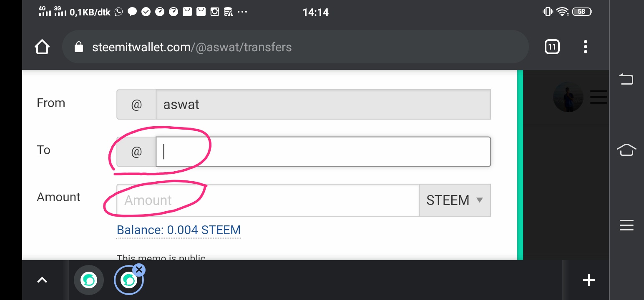The width and height of the screenshot is (644, 300).
Task: Add a new tab with plus icon
Action: pos(589,280)
